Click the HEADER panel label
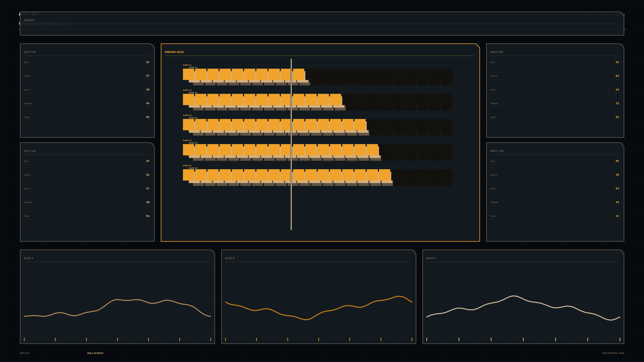 (29, 20)
